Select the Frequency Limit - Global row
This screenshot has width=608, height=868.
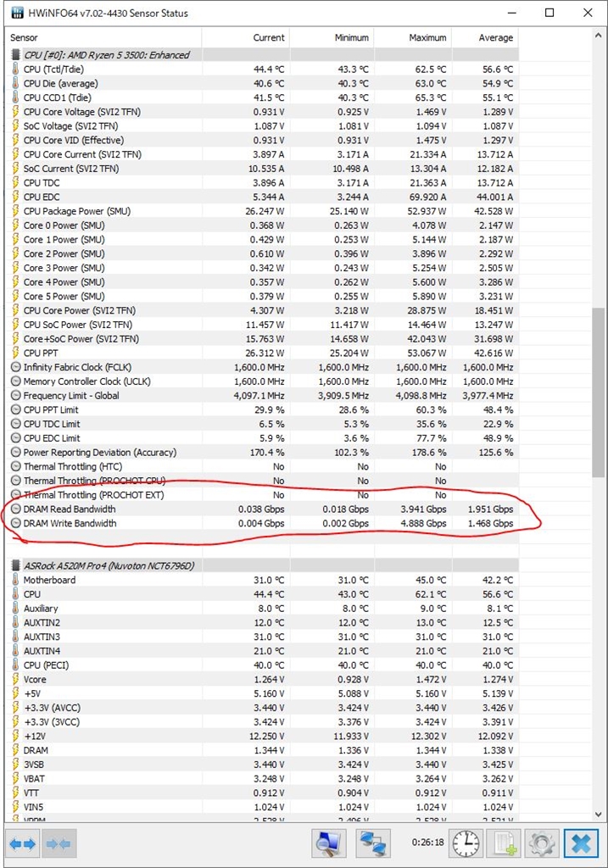coord(262,395)
